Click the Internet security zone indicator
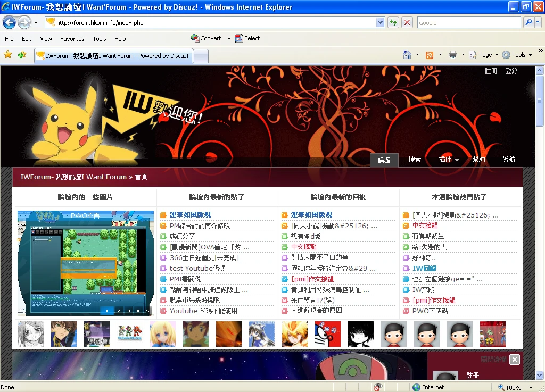This screenshot has height=392, width=545. point(428,387)
